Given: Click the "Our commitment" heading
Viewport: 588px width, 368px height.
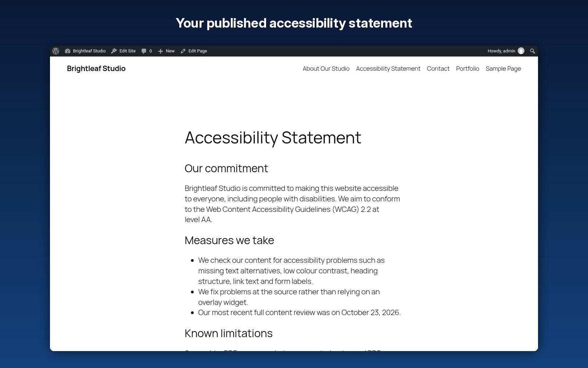Looking at the screenshot, I should tap(226, 168).
